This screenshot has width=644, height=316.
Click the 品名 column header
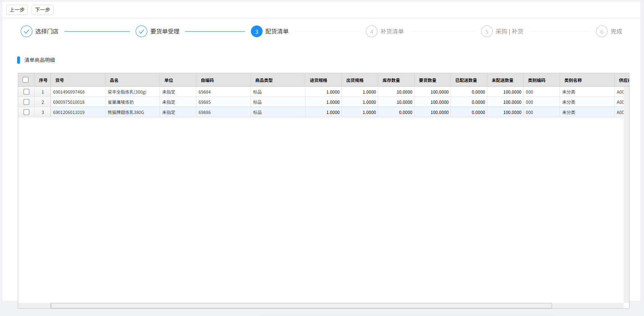(133, 80)
